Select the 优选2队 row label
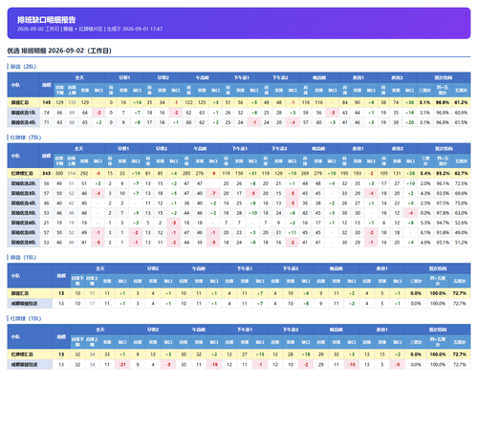478x448 pixels. pyautogui.click(x=24, y=183)
